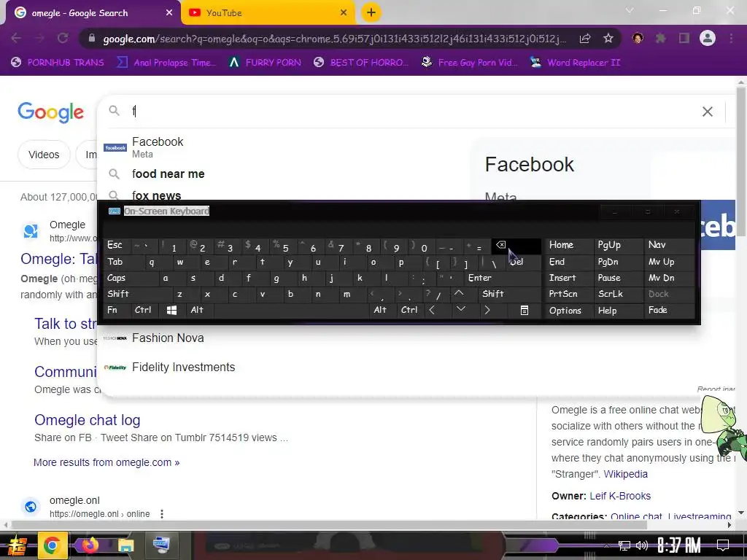747x560 pixels.
Task: Click the menu key on On-Screen Keyboard
Action: (x=524, y=311)
